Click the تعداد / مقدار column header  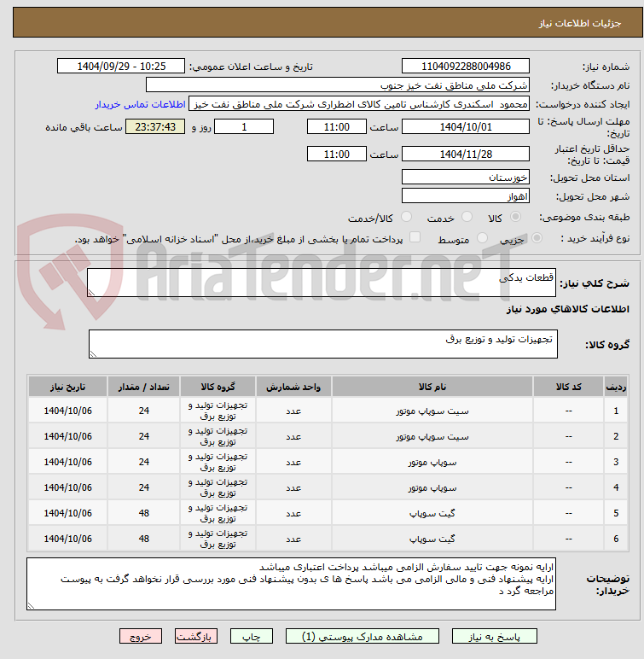(x=143, y=387)
